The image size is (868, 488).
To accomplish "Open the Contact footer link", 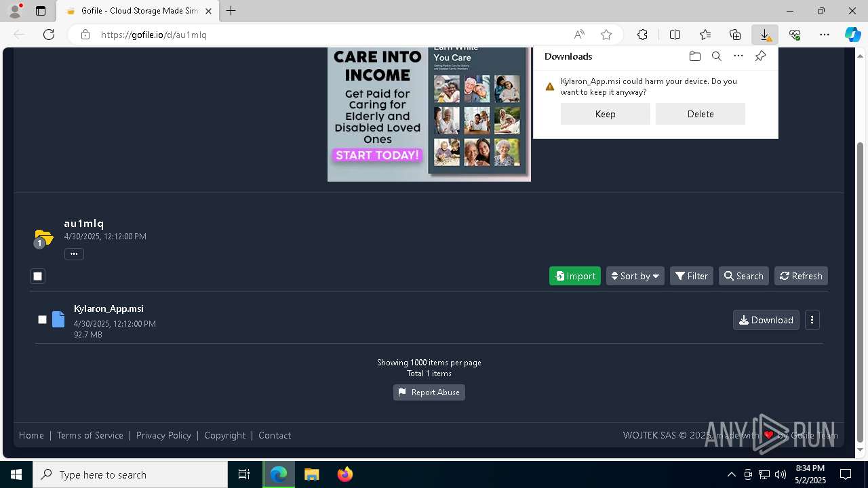I will [275, 435].
